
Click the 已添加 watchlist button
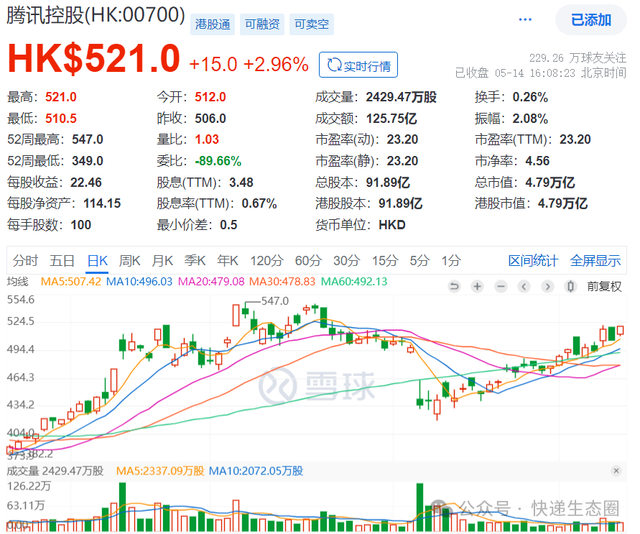coord(591,20)
